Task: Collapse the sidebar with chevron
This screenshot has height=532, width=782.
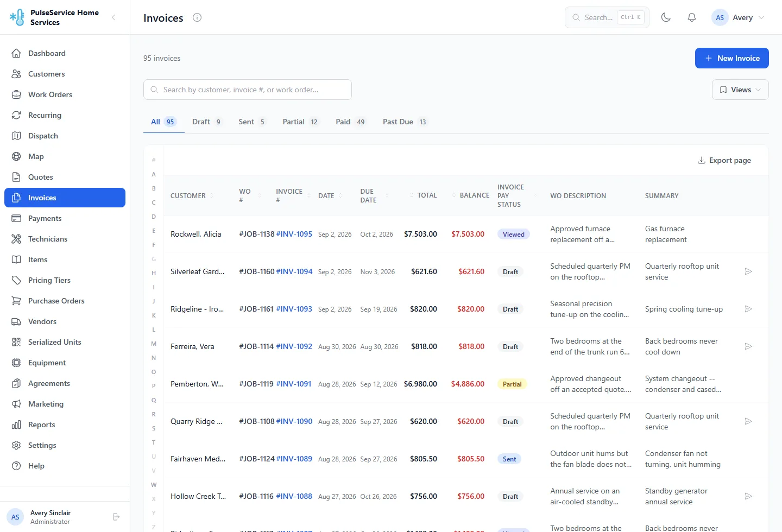Action: 113,17
